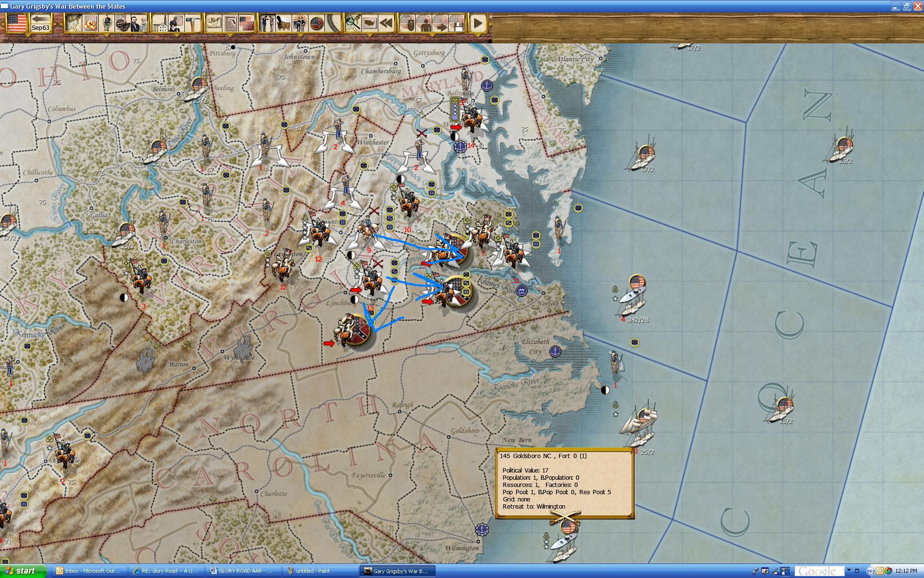
Task: Select the hammer build icon
Action: point(193,23)
